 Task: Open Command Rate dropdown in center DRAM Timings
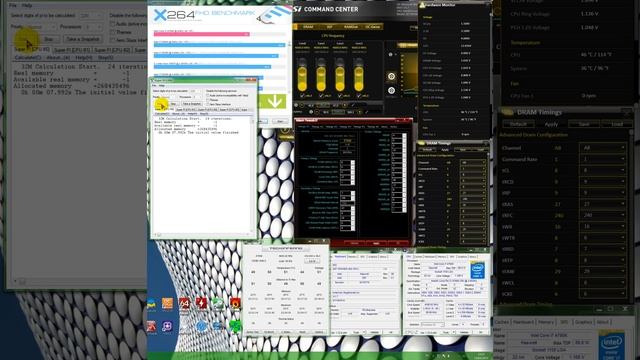coord(473,169)
